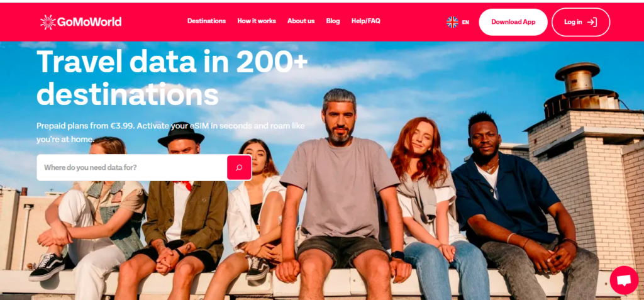
Task: Click the magnifying glass search button
Action: pyautogui.click(x=239, y=168)
